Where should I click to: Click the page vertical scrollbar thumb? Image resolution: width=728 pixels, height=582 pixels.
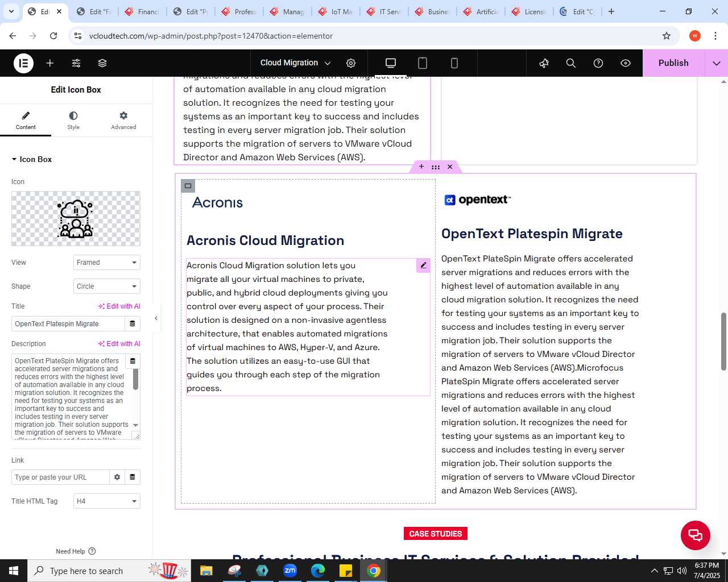click(723, 341)
